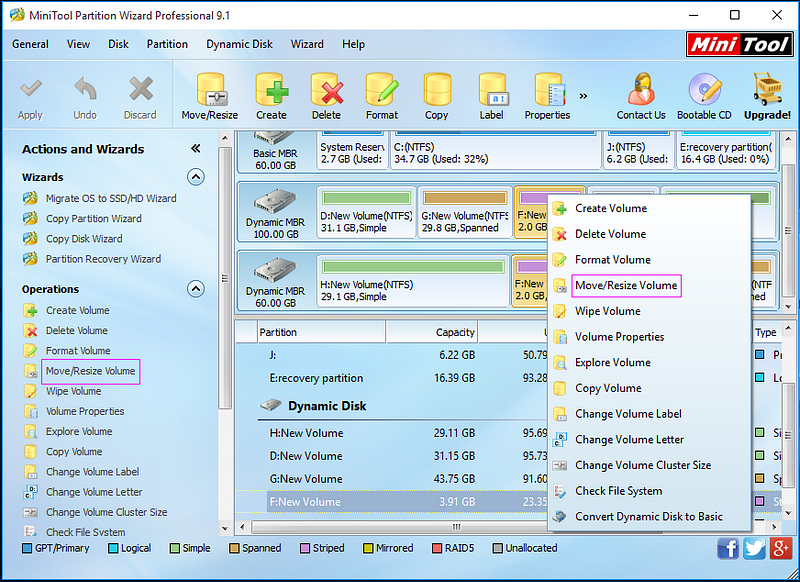Start Copy Partition Wizard

coord(93,218)
